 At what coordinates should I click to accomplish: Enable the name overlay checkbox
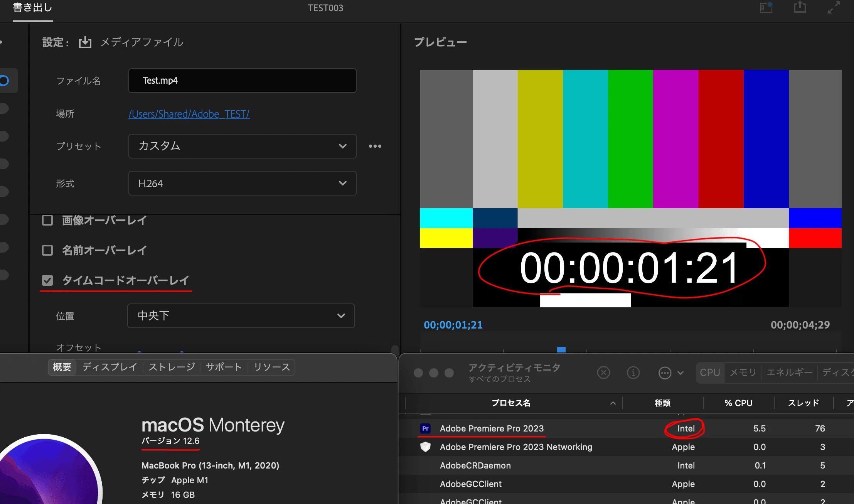tap(47, 250)
